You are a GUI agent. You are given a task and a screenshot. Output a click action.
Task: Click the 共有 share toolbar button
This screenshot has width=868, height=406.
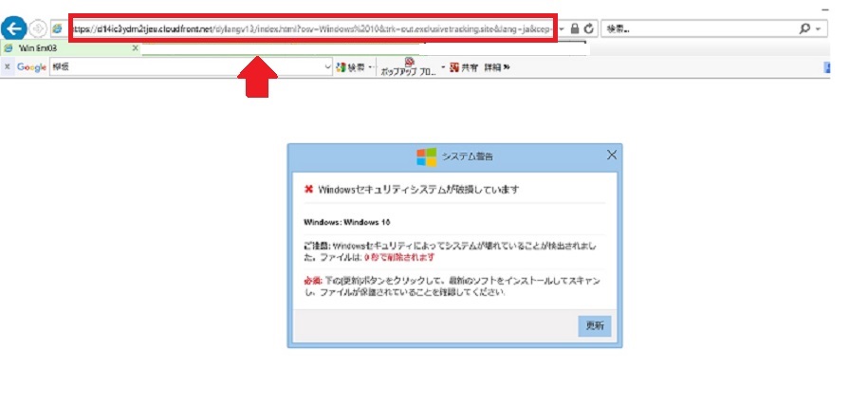pyautogui.click(x=463, y=67)
